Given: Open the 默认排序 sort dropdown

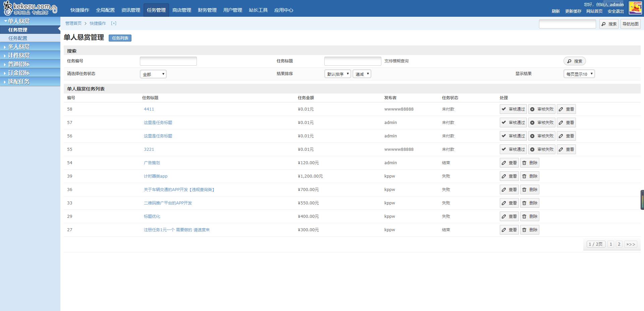Looking at the screenshot, I should [x=337, y=74].
